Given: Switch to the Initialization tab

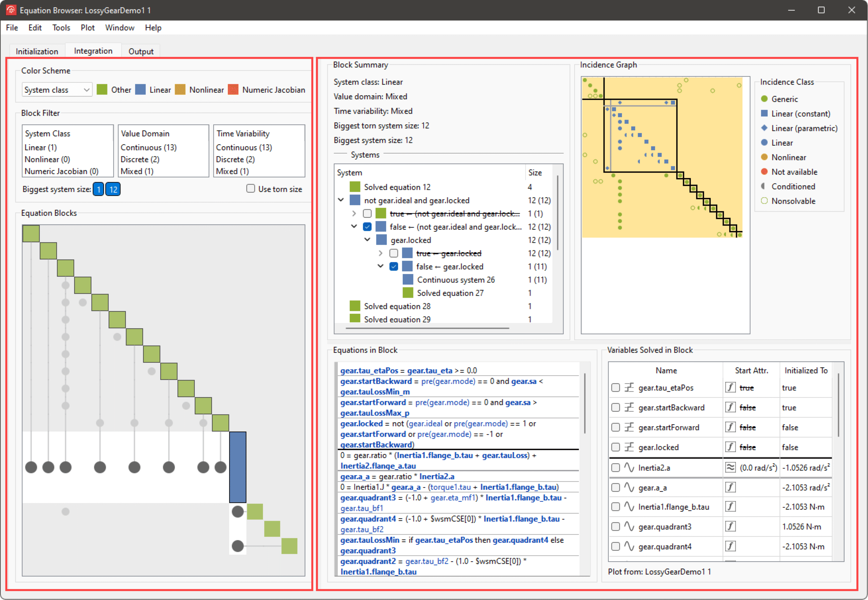Looking at the screenshot, I should tap(36, 51).
